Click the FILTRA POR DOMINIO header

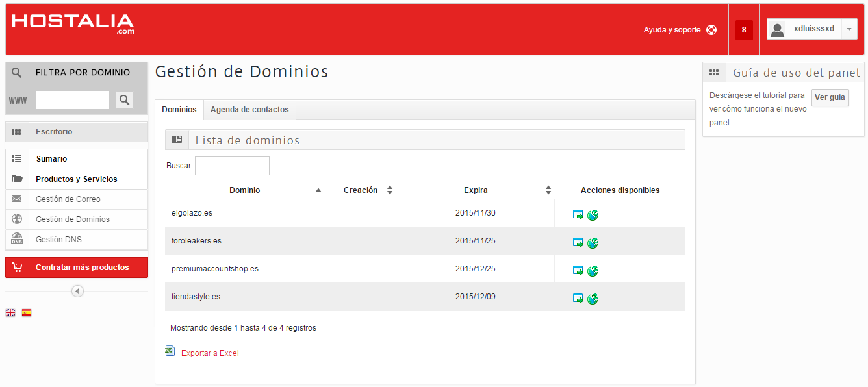click(83, 73)
